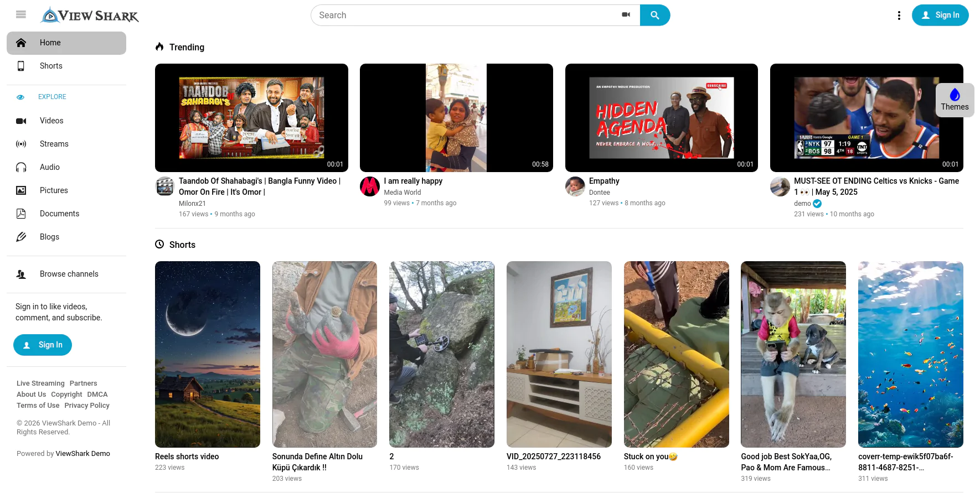Play the Empathy video thumbnail

tap(661, 117)
